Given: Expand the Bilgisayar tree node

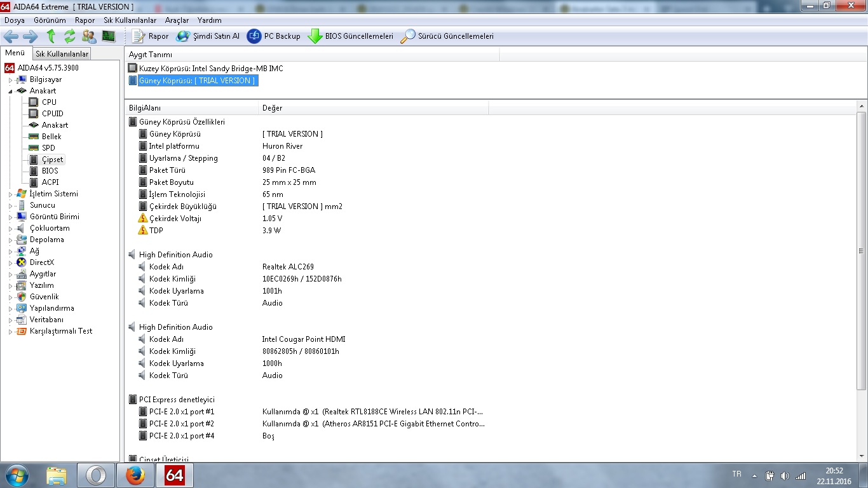Looking at the screenshot, I should point(10,80).
